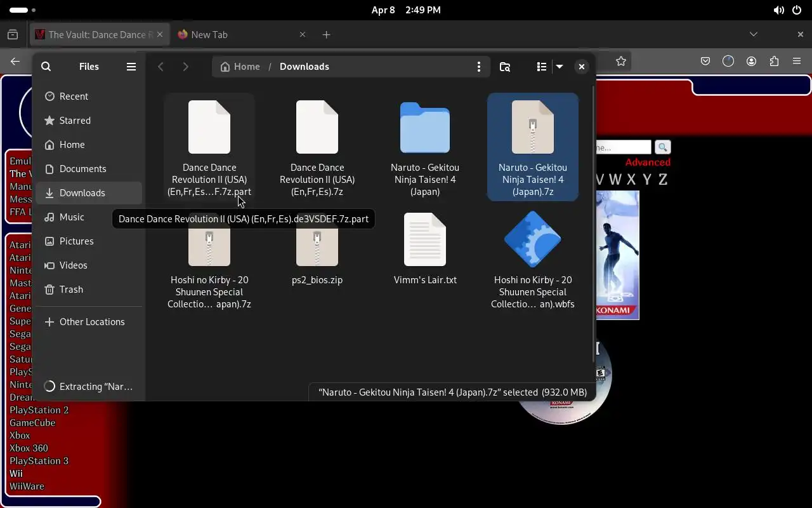Switch to list view in Files
The image size is (812, 508).
coord(541,67)
